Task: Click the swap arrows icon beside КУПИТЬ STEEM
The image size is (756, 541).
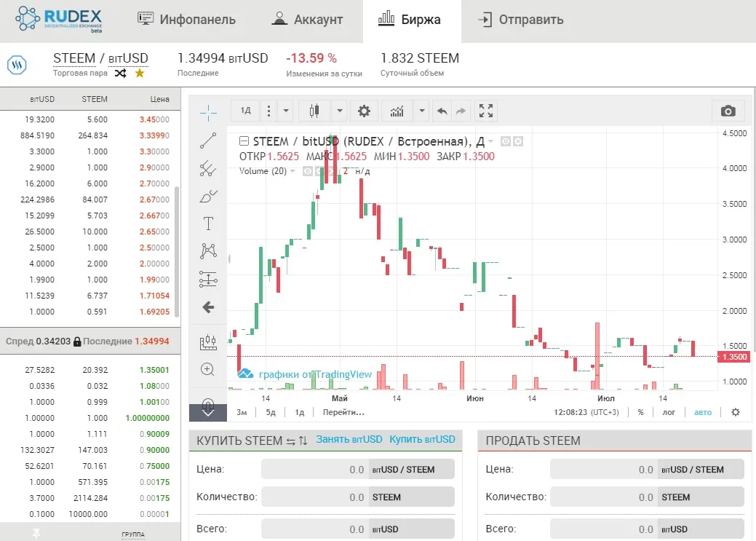Action: (291, 441)
